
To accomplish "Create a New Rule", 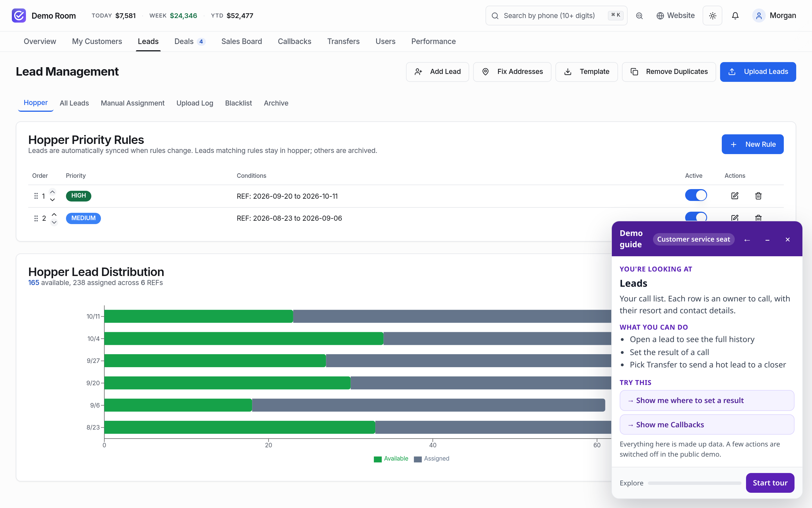I will pyautogui.click(x=753, y=144).
